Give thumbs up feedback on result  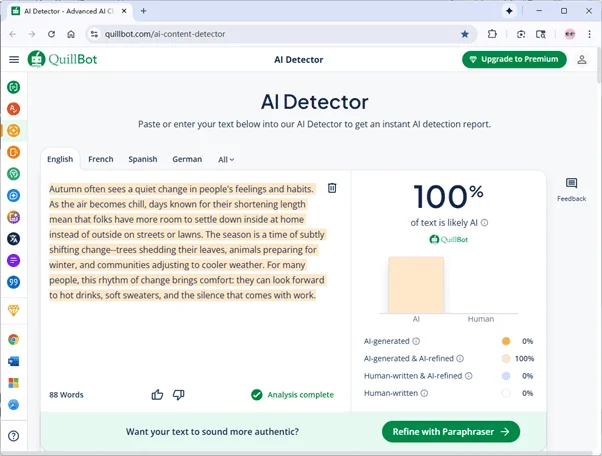coord(157,395)
